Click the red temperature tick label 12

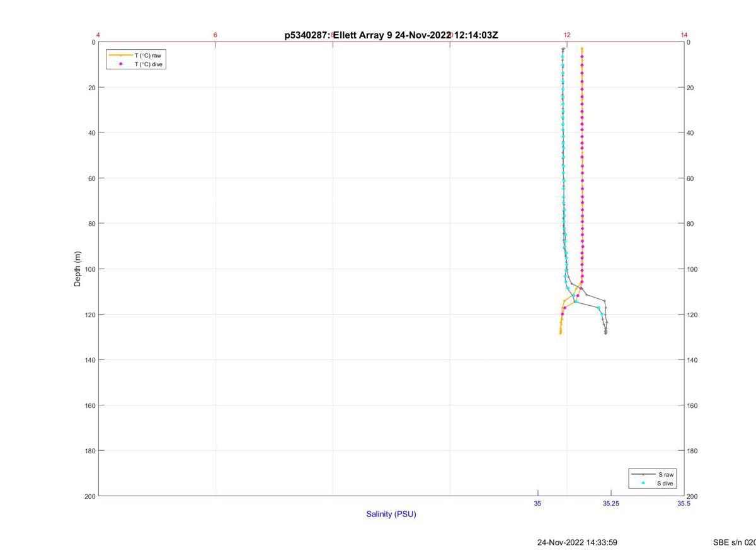567,35
